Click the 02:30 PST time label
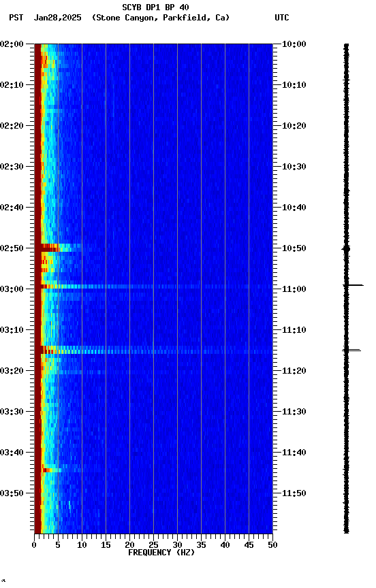The height and width of the screenshot is (588, 376). click(12, 167)
